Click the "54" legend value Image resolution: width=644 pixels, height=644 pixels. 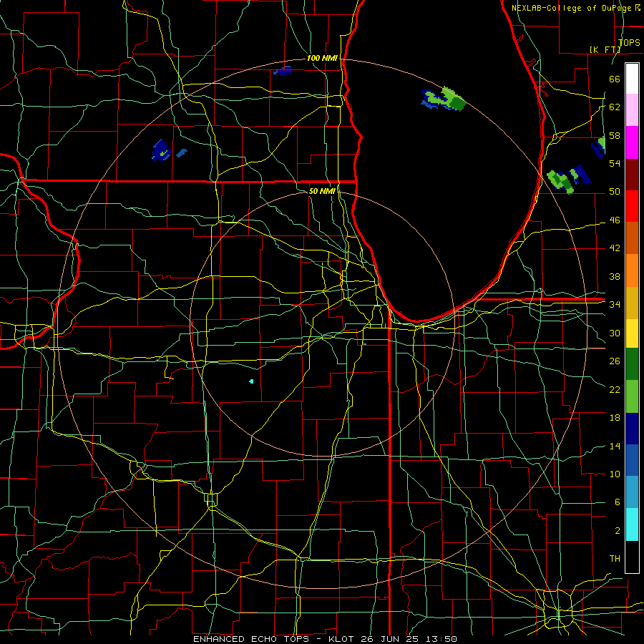615,163
